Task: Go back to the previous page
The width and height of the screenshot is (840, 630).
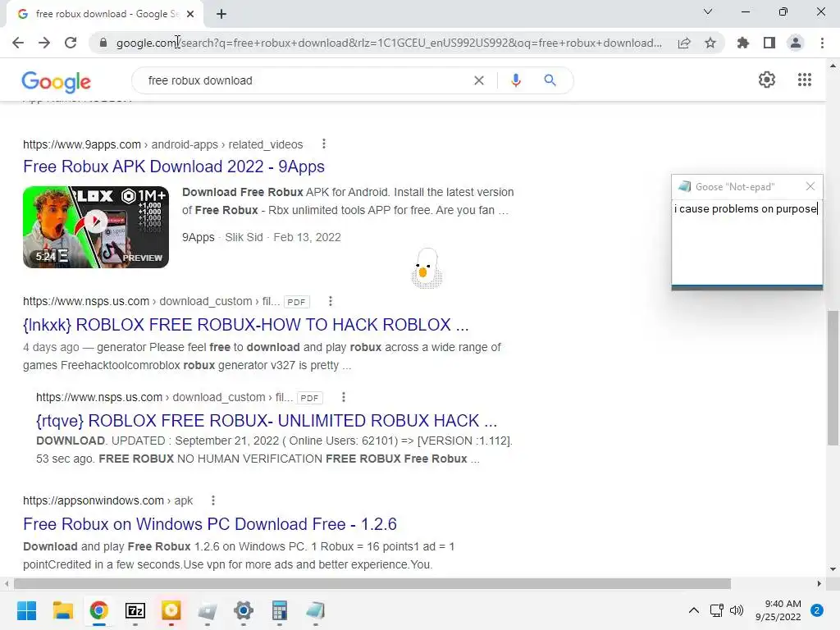Action: (18, 43)
